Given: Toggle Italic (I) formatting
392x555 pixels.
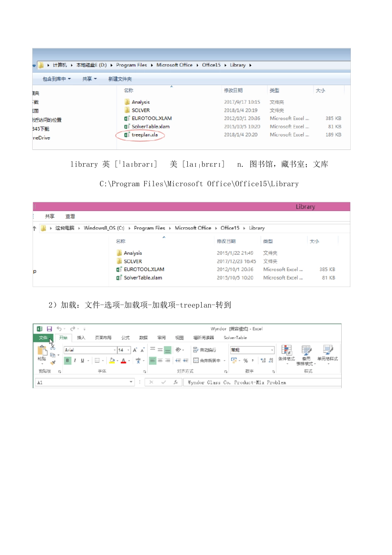Looking at the screenshot, I should (75, 361).
